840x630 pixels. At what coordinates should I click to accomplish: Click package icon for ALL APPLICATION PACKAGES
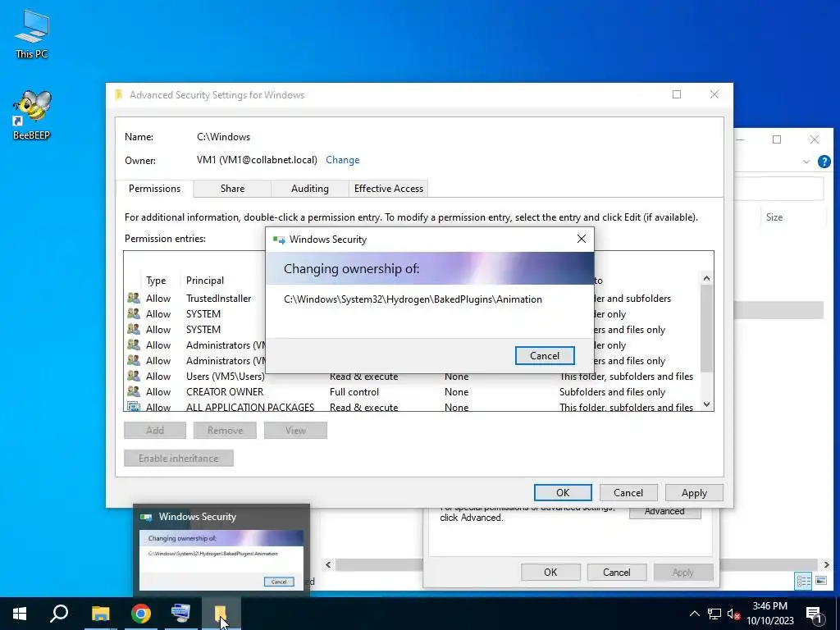[134, 407]
